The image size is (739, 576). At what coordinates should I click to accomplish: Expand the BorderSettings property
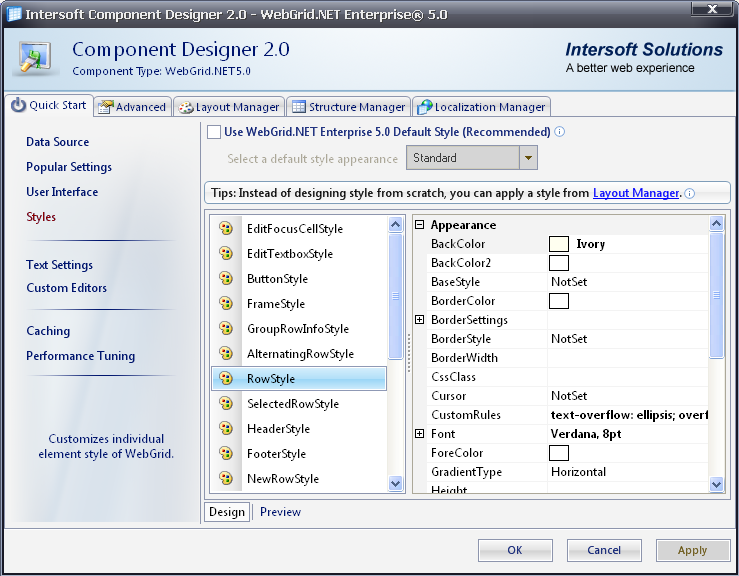(x=419, y=320)
